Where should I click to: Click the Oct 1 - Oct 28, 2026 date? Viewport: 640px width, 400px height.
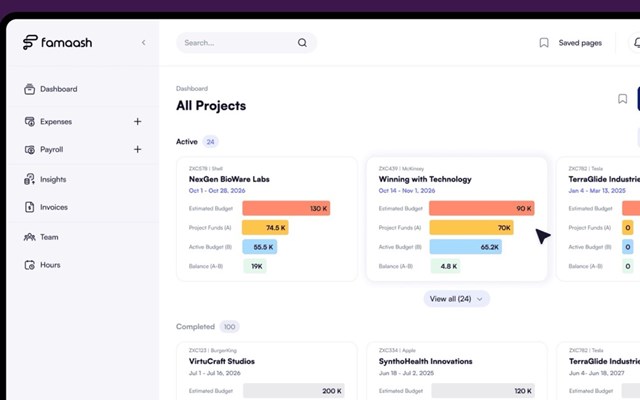[x=217, y=191]
